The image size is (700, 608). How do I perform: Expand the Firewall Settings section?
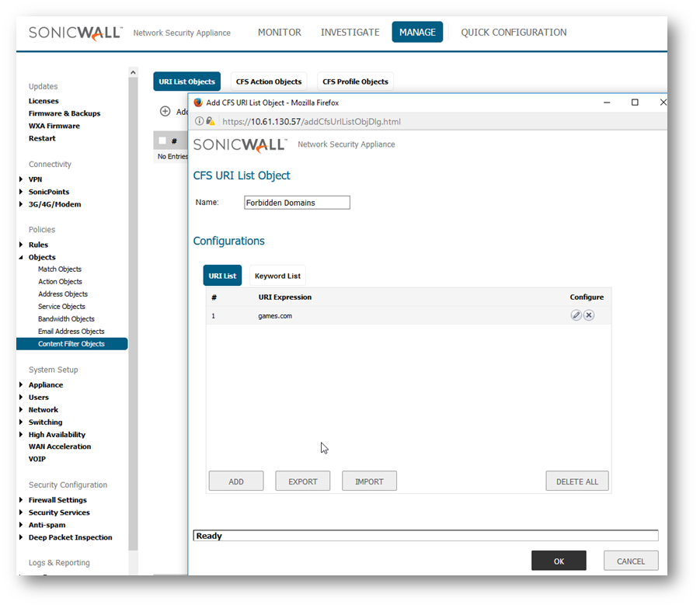(21, 500)
